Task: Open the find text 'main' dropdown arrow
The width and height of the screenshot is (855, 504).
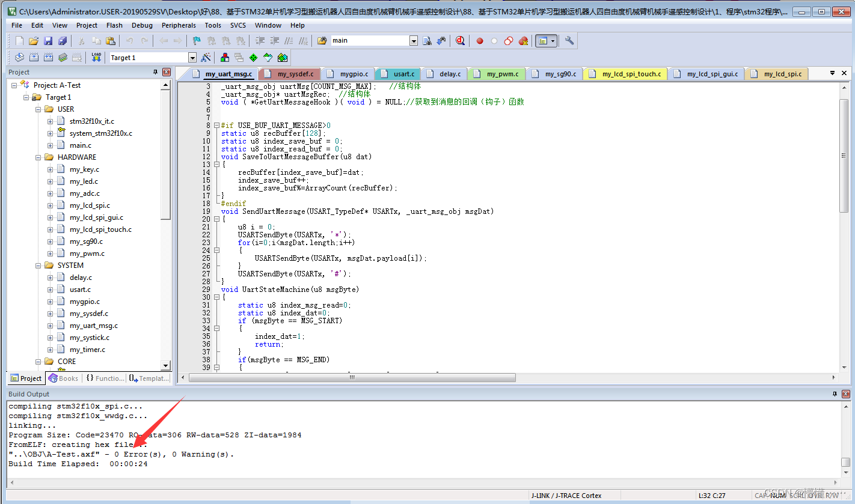Action: pos(414,41)
